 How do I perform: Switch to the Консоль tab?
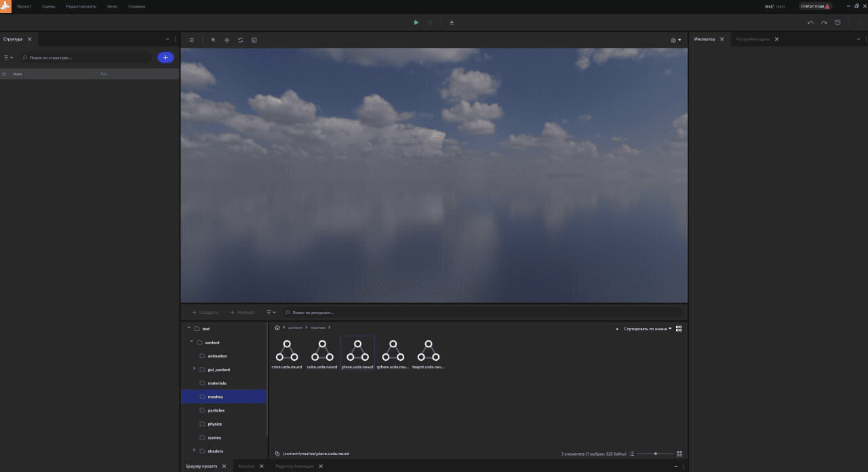246,466
